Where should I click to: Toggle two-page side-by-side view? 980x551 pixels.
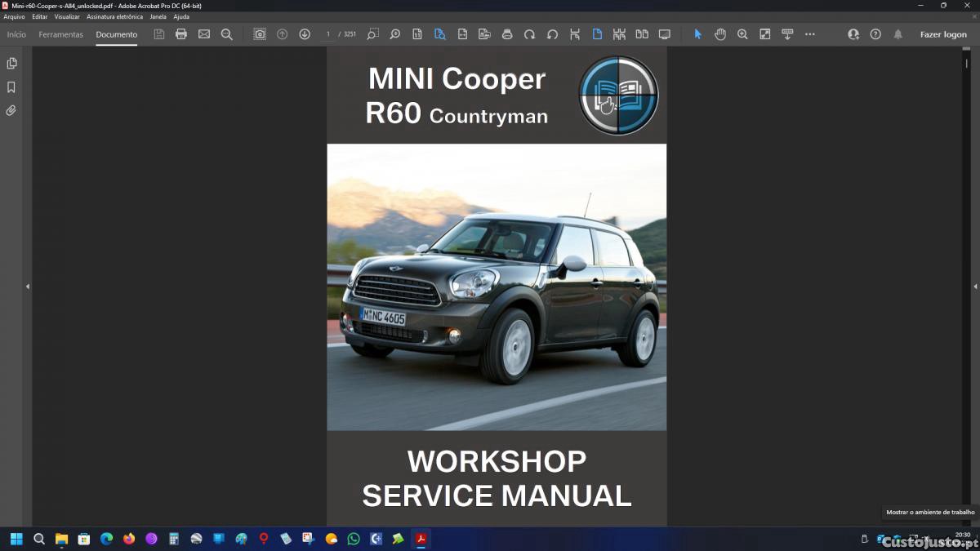click(642, 34)
